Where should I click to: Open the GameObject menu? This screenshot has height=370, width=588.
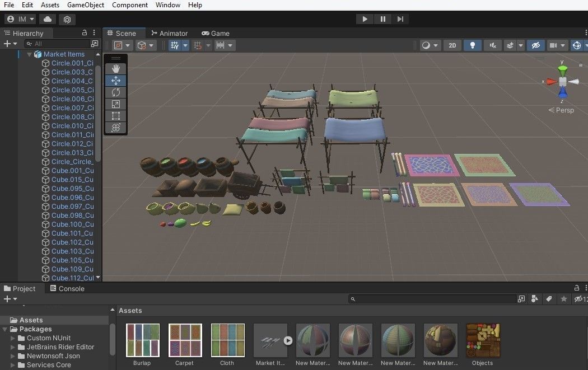86,5
